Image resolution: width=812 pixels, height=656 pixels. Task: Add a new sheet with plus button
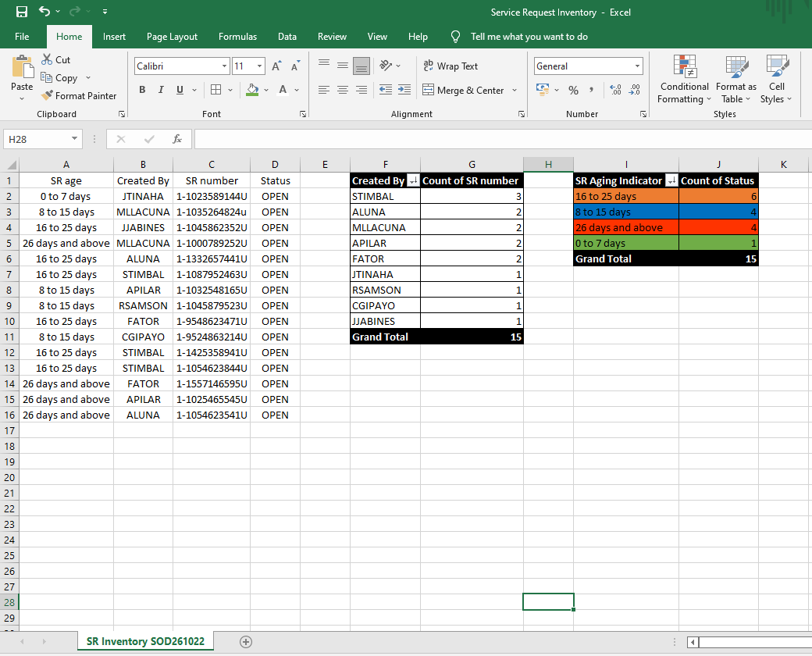246,642
